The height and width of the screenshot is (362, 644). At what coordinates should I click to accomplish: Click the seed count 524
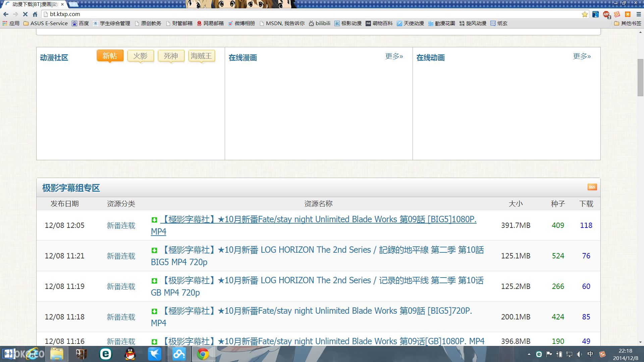558,256
